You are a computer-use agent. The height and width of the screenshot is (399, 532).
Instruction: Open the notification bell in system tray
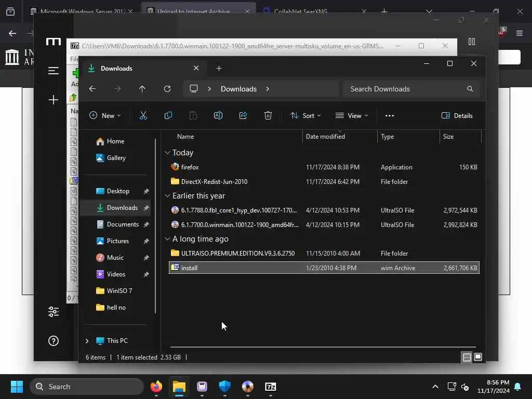tap(518, 387)
